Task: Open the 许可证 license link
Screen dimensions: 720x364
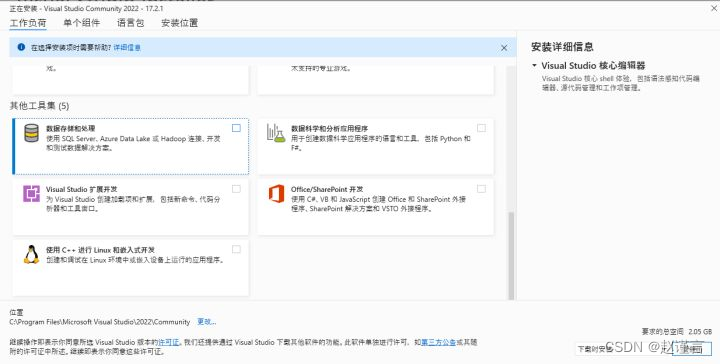Action: click(x=169, y=342)
